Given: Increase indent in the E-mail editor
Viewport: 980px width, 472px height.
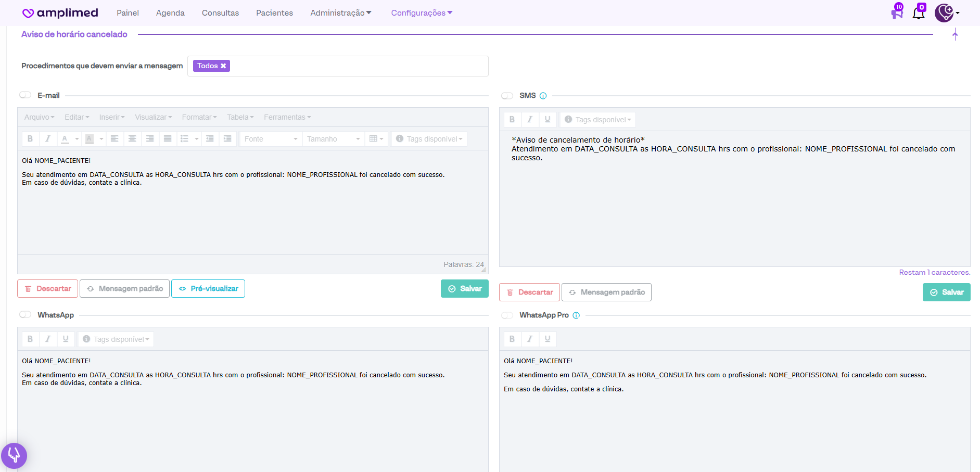Looking at the screenshot, I should click(x=227, y=139).
